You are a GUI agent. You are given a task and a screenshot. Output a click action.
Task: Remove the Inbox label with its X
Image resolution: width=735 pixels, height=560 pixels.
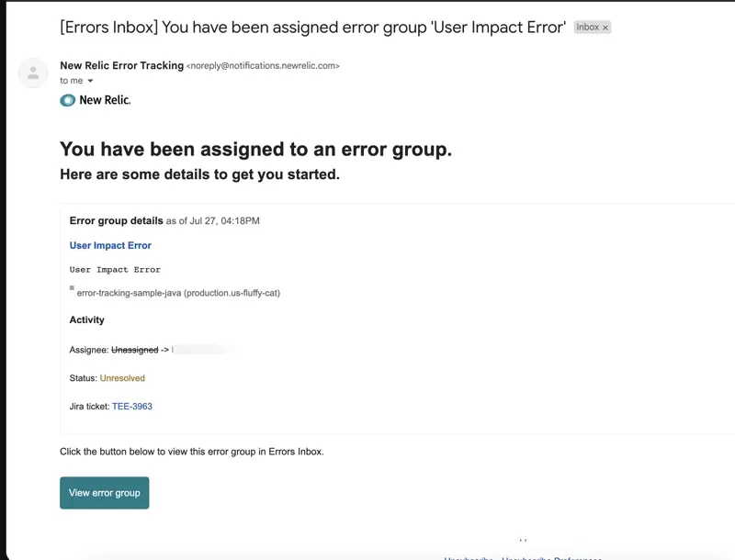[605, 28]
